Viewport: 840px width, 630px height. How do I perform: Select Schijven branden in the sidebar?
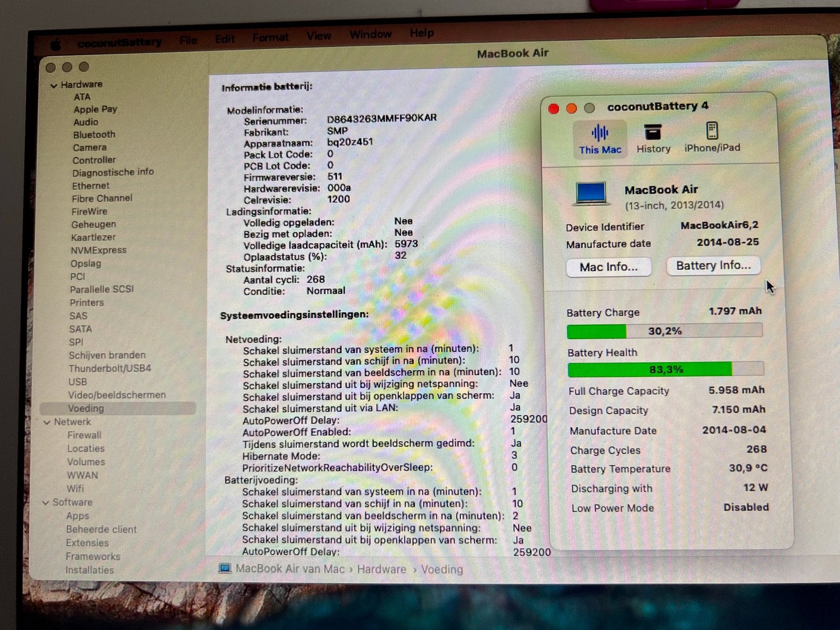[x=107, y=355]
